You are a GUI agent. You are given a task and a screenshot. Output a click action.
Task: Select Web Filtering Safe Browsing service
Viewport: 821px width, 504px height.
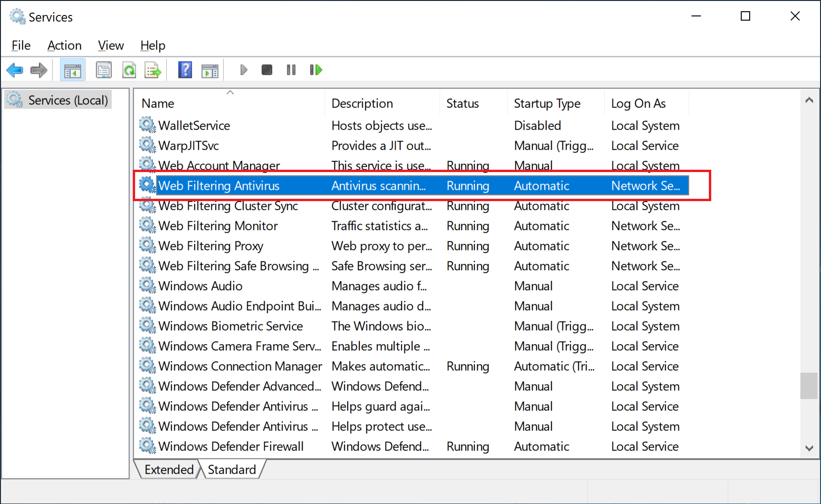click(238, 266)
